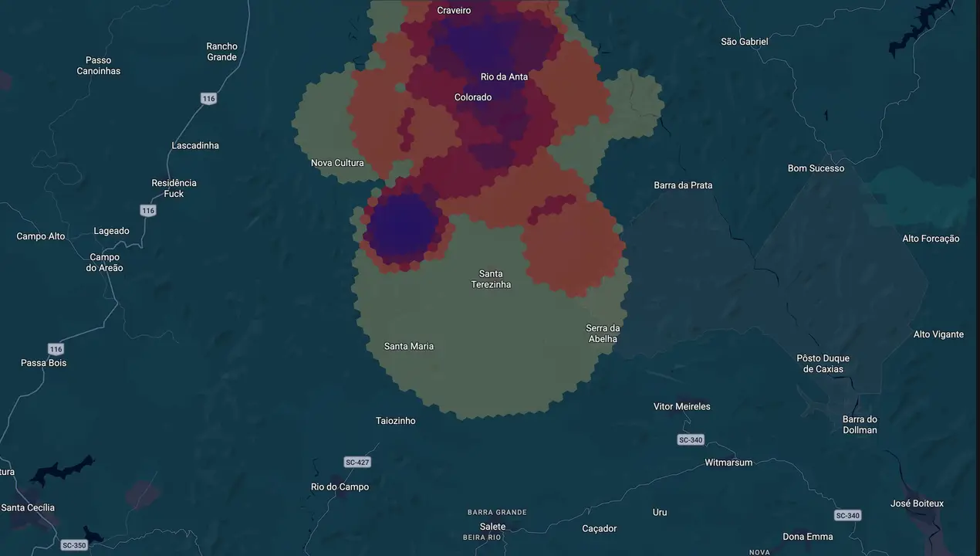Select the Rio do Campo label
The image size is (980, 556).
coord(340,487)
